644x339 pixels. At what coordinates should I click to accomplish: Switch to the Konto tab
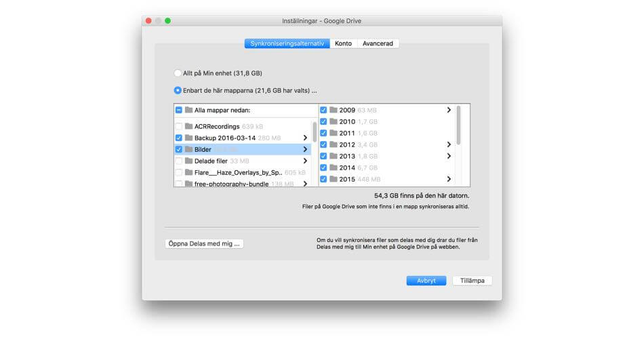click(344, 43)
